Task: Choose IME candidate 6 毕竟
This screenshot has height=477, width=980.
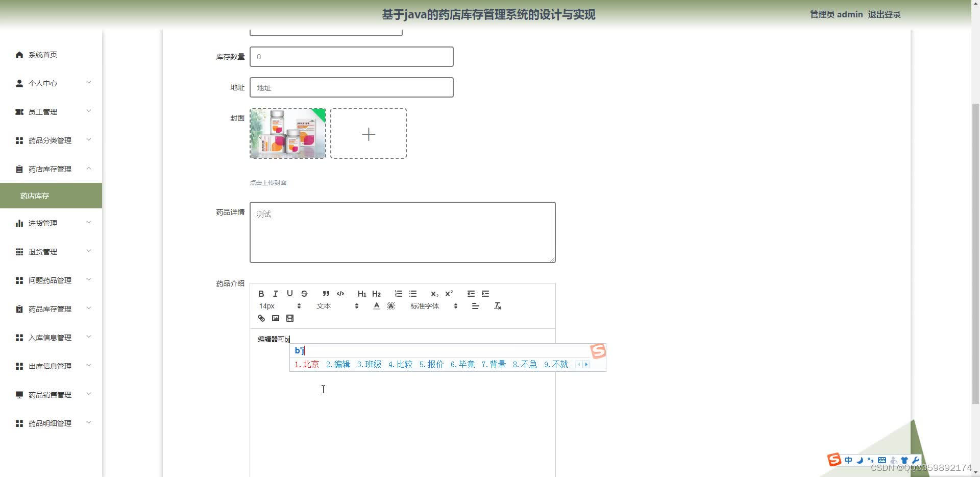Action: pyautogui.click(x=462, y=364)
